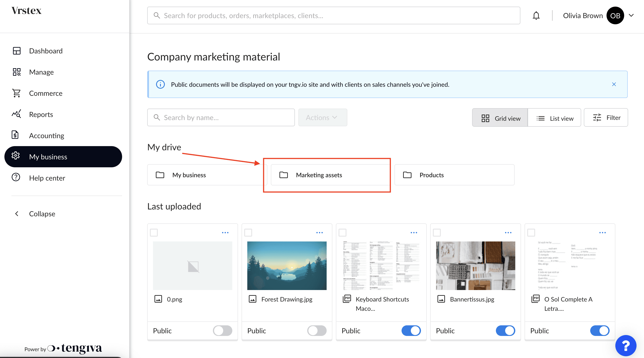644x358 pixels.
Task: Open the Reports section in sidebar
Action: tap(41, 114)
